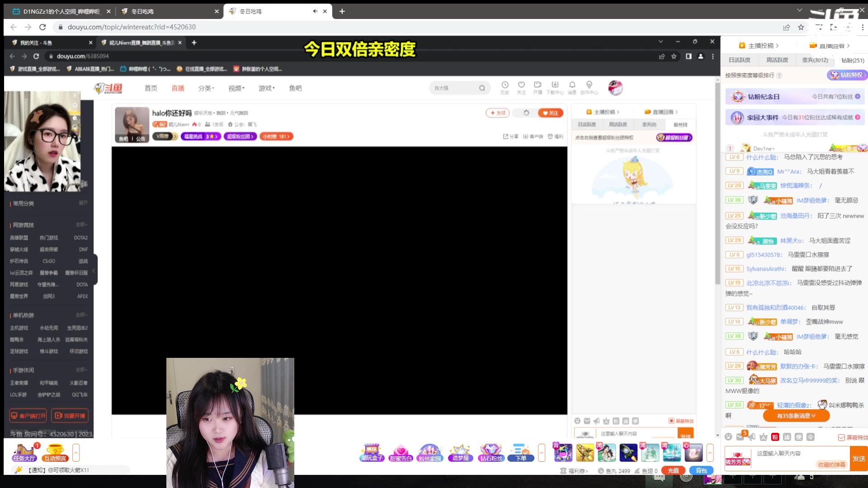Expand the 钻粉纪念日 banner arrow
This screenshot has height=488, width=868.
click(x=858, y=97)
